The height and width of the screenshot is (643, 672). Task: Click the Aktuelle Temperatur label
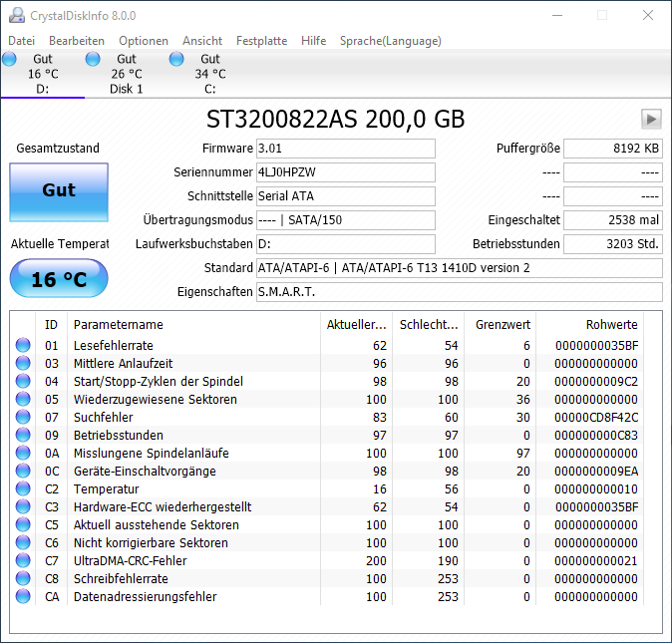(60, 244)
